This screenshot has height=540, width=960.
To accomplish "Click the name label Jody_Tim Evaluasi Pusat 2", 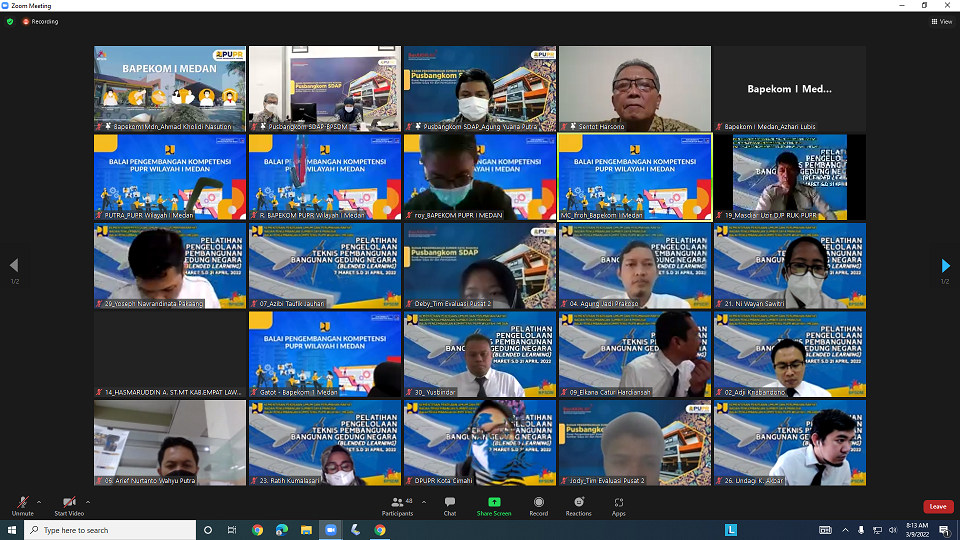I will (x=607, y=481).
